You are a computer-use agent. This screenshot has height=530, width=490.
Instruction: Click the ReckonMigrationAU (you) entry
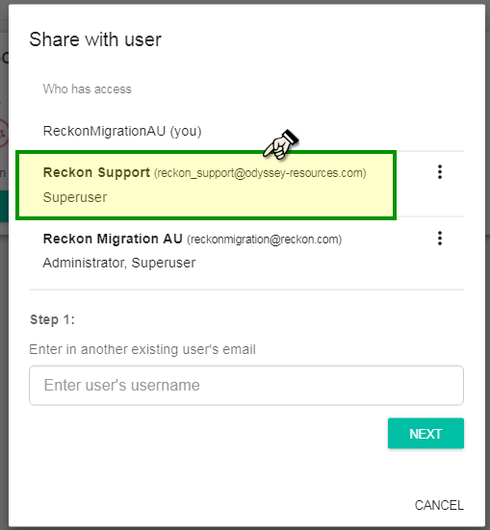click(x=122, y=131)
